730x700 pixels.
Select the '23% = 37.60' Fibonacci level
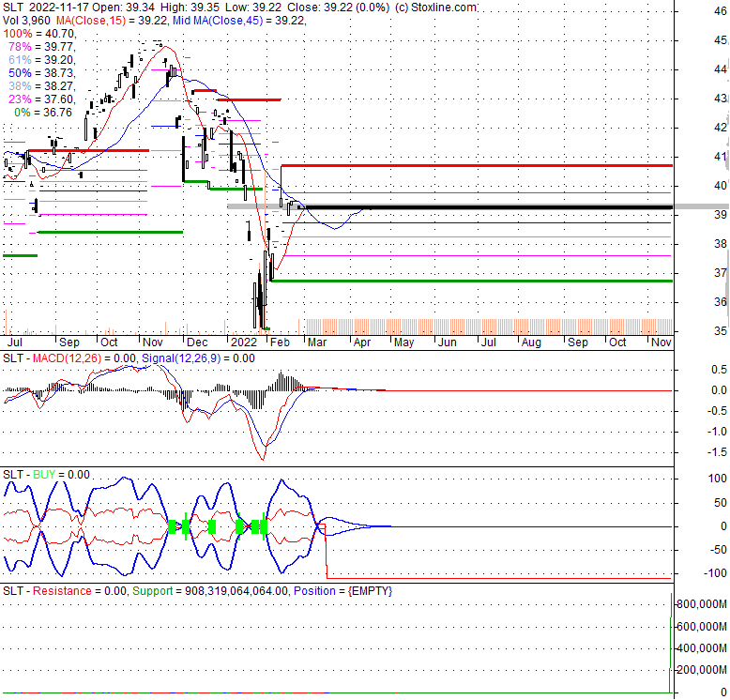tap(41, 99)
